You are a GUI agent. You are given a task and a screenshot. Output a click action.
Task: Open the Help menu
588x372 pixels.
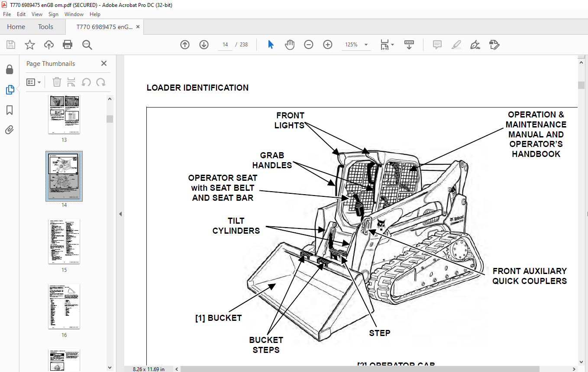coord(95,14)
